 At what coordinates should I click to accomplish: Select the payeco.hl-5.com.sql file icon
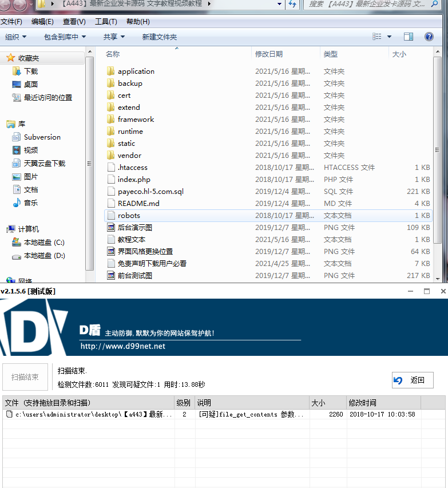click(x=111, y=192)
